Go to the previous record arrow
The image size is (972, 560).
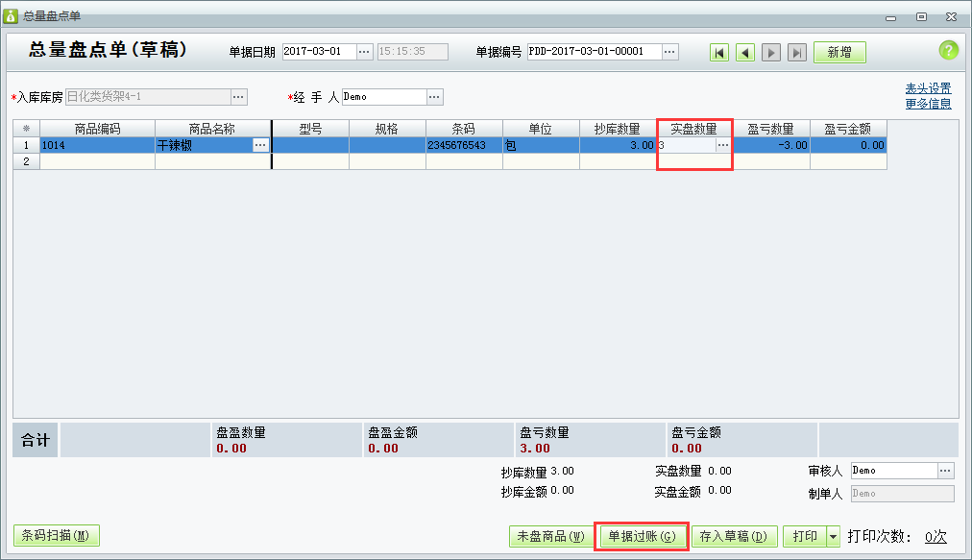point(745,52)
